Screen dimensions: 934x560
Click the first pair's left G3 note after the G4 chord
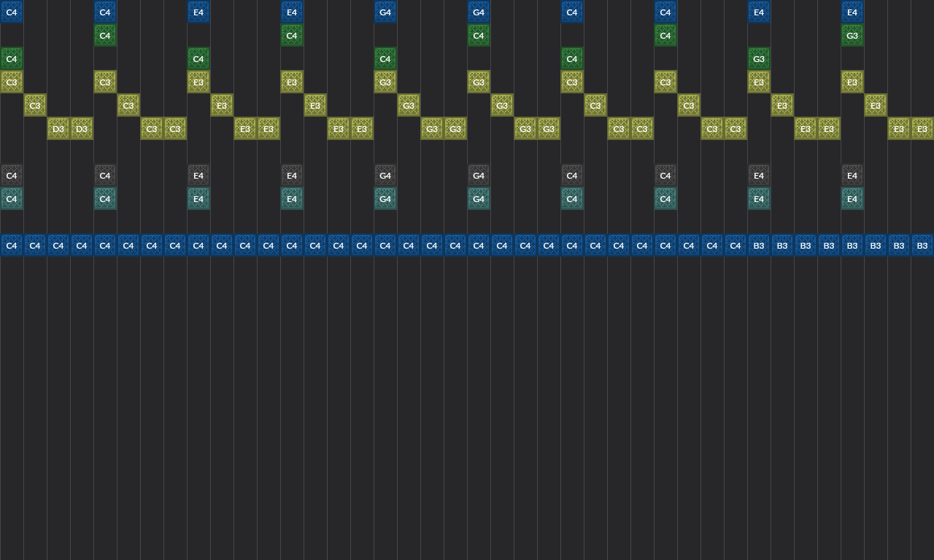tap(432, 128)
